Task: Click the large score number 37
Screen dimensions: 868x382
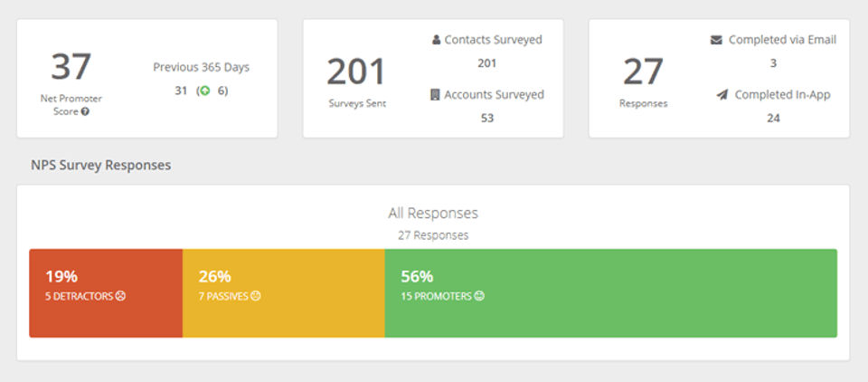Action: coord(71,66)
